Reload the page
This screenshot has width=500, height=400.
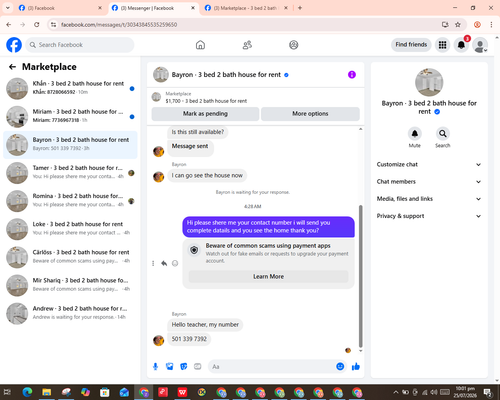37,25
